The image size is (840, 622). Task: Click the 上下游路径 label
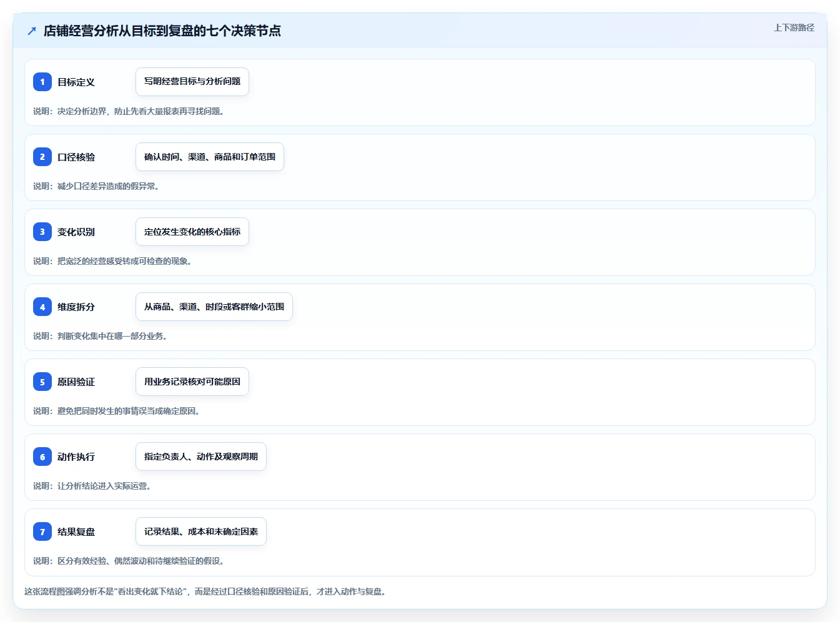click(794, 27)
